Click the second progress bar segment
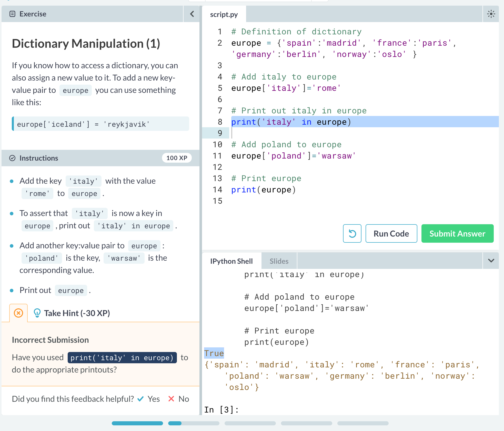Image resolution: width=504 pixels, height=431 pixels. pos(194,423)
